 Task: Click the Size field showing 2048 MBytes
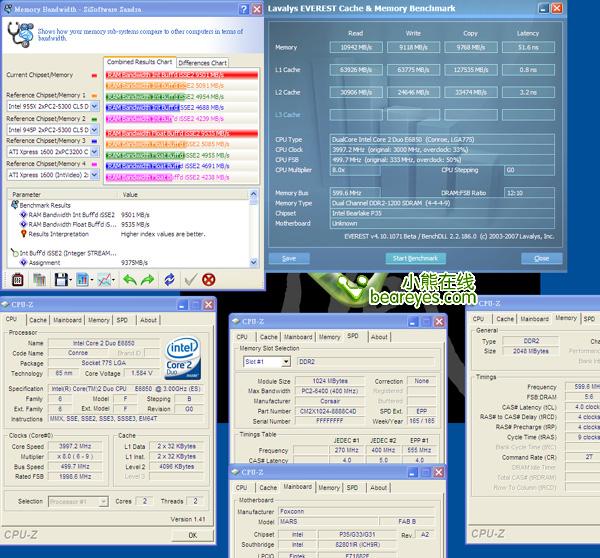[530, 351]
